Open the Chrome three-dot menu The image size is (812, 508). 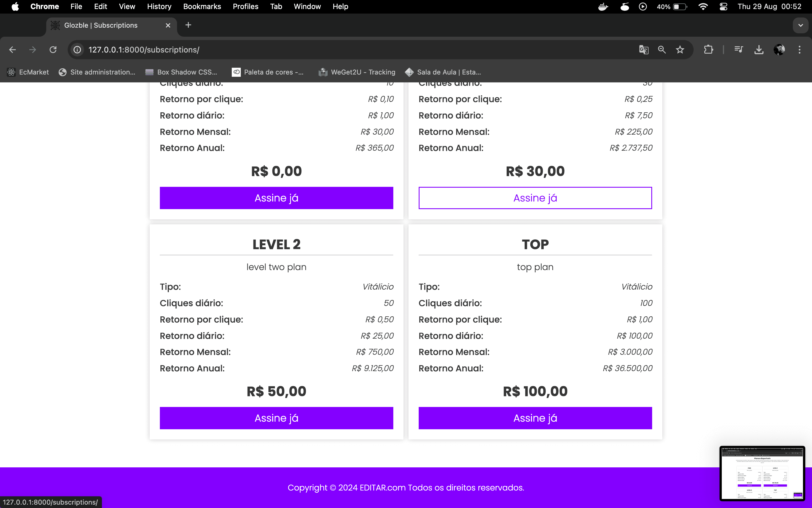coord(800,50)
